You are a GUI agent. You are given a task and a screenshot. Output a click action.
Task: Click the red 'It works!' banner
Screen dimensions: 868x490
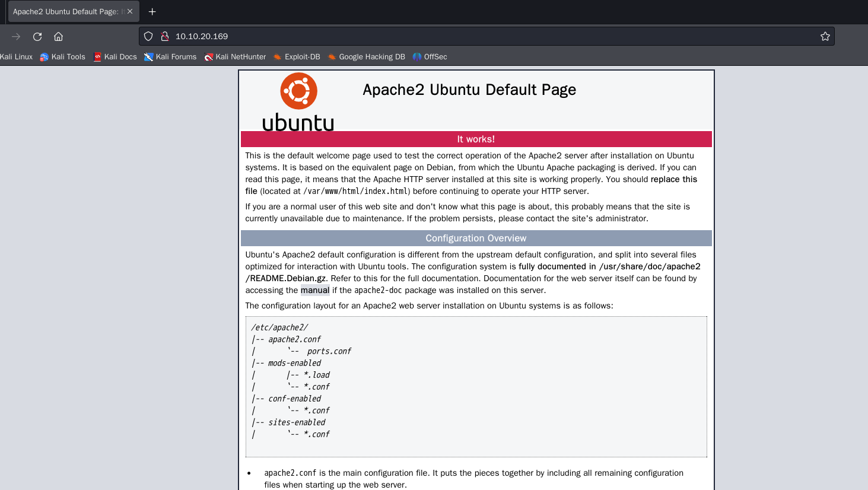tap(476, 139)
